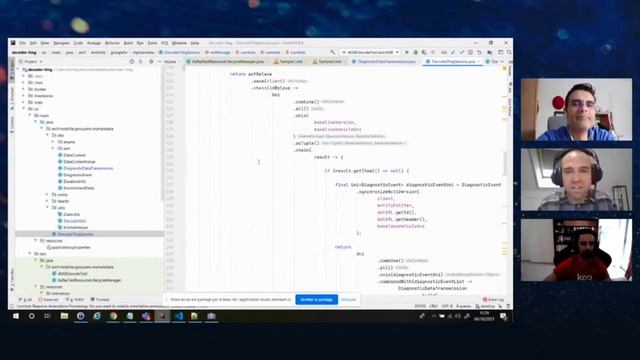Collapse the java folder under main
This screenshot has width=640, height=360.
click(x=36, y=122)
